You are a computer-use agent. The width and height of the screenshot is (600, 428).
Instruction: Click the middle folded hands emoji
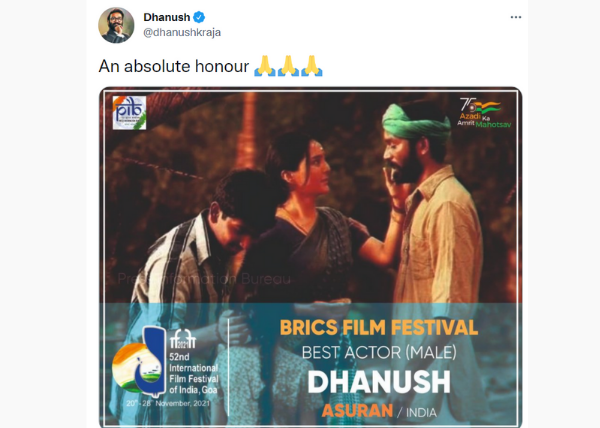click(x=288, y=66)
